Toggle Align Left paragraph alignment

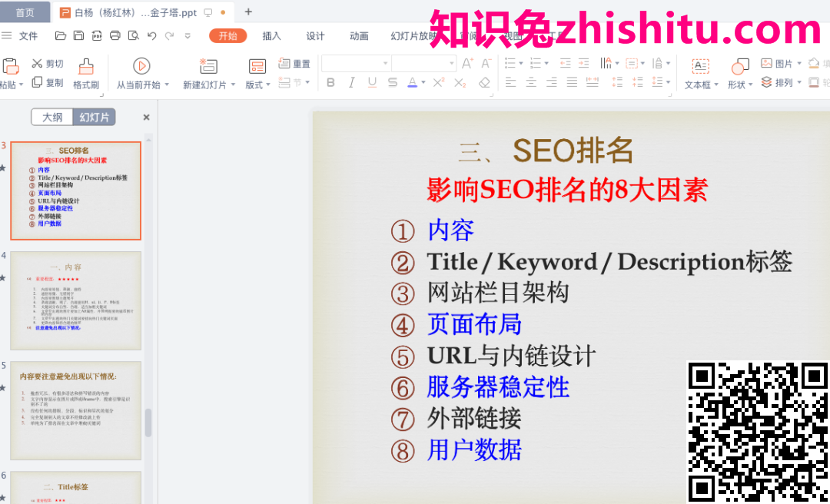[x=510, y=82]
